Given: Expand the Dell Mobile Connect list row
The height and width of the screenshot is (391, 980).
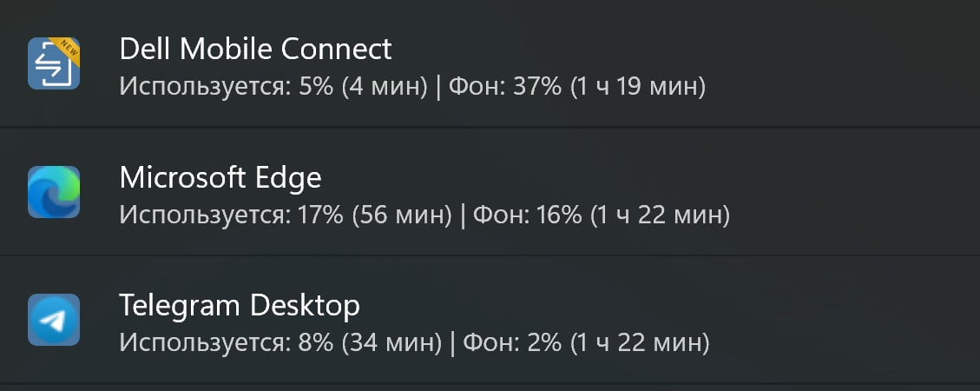Looking at the screenshot, I should click(490, 63).
